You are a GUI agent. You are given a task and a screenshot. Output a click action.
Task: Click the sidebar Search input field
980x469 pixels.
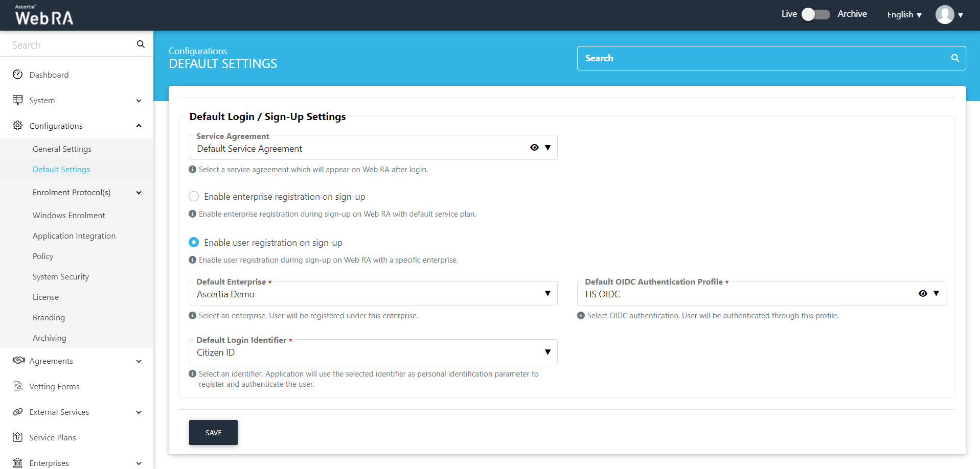click(72, 45)
